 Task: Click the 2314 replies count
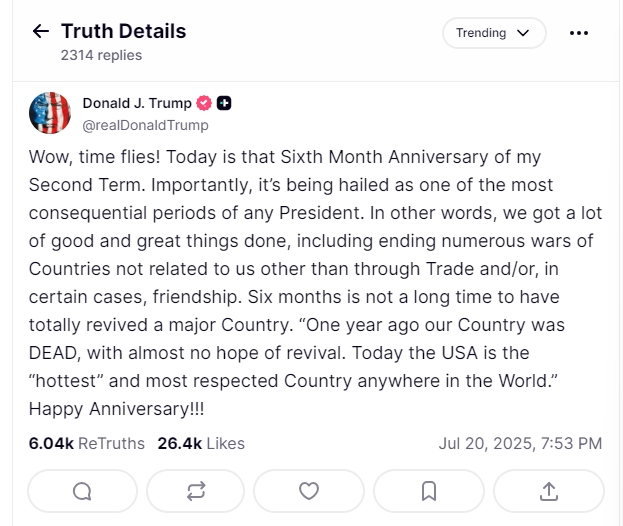(101, 55)
